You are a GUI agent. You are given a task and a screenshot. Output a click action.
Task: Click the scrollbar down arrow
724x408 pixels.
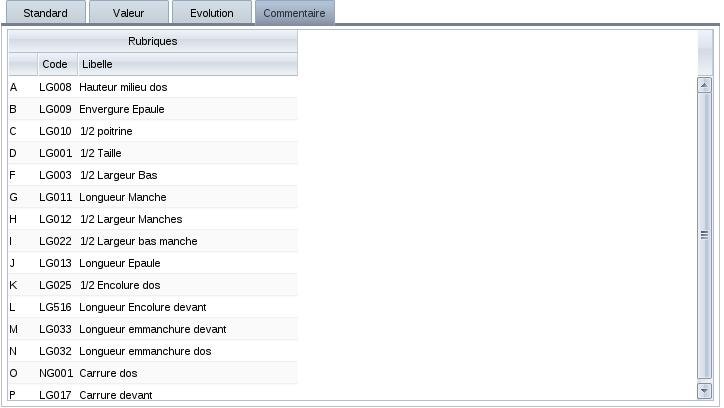pos(704,390)
